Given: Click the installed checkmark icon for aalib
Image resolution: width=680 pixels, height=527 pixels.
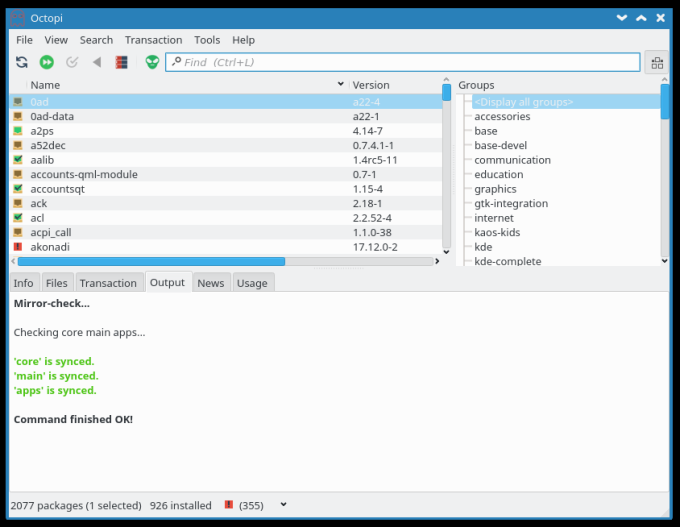Looking at the screenshot, I should (x=18, y=160).
